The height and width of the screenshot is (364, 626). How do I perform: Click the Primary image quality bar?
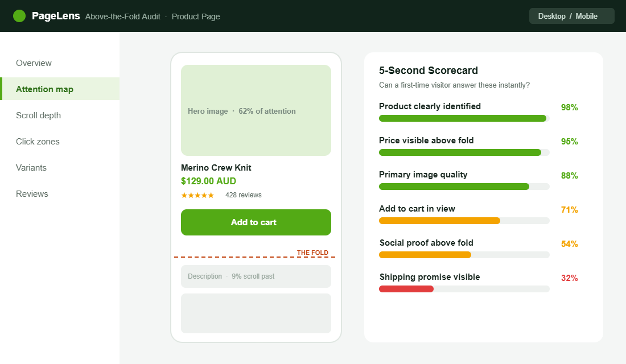point(464,187)
